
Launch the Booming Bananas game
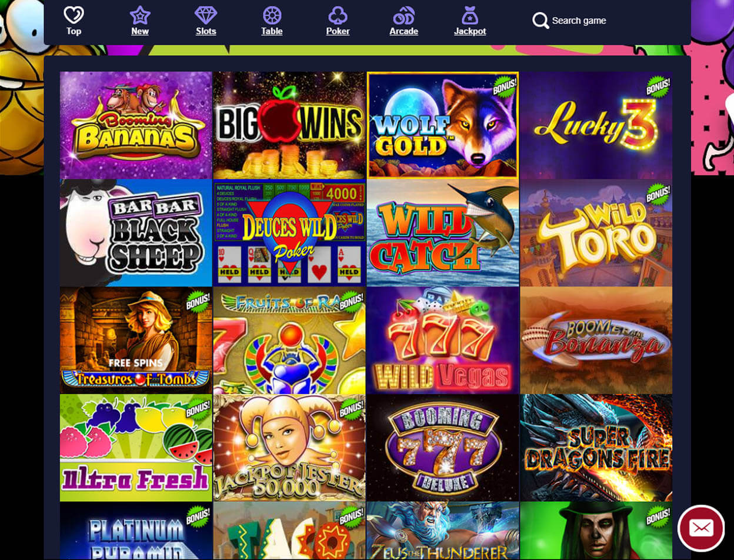(x=136, y=125)
